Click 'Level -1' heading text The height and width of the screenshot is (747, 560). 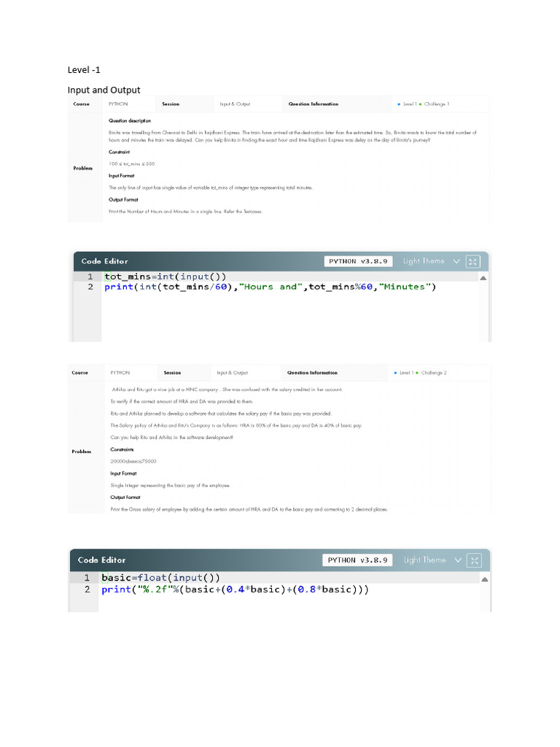[x=84, y=70]
